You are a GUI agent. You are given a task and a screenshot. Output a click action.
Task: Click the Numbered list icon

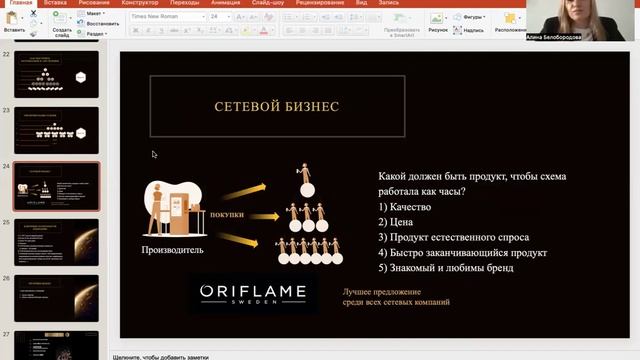pyautogui.click(x=307, y=17)
